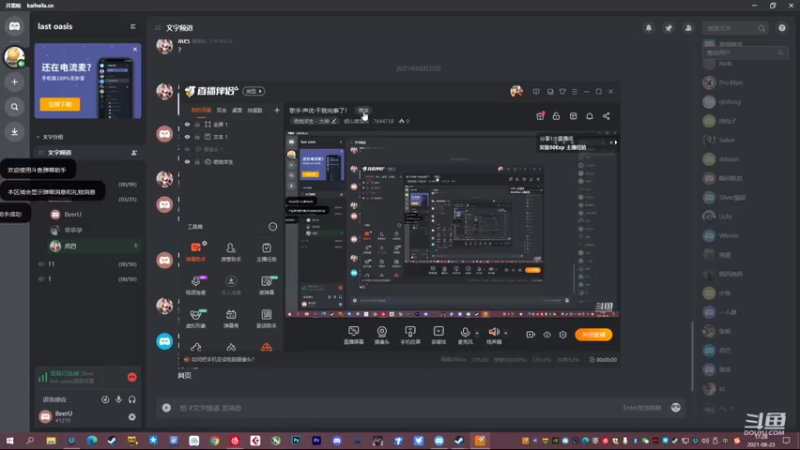Click the help question mark icon
The width and height of the screenshot is (800, 450).
coord(782,28)
